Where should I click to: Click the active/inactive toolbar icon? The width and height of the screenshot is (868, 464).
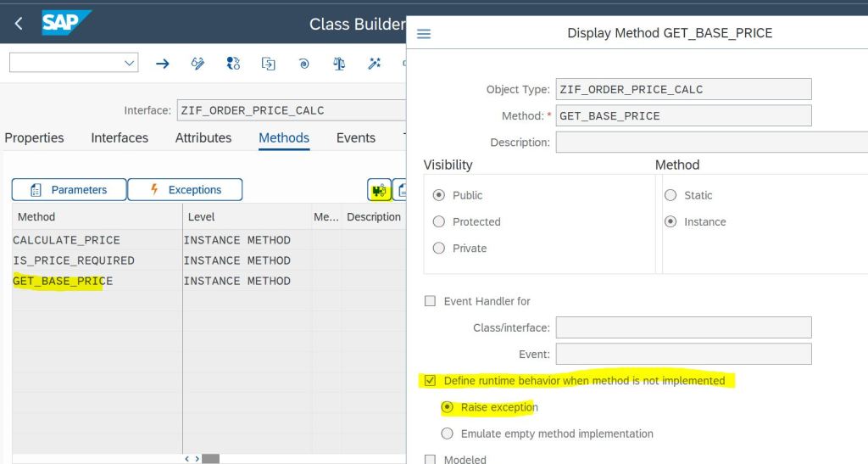click(x=233, y=64)
